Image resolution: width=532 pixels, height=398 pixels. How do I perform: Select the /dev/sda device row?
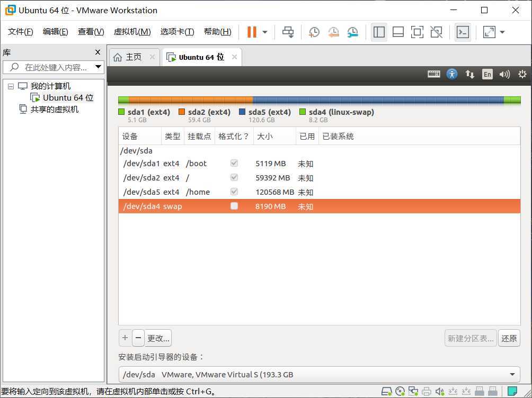[320, 151]
